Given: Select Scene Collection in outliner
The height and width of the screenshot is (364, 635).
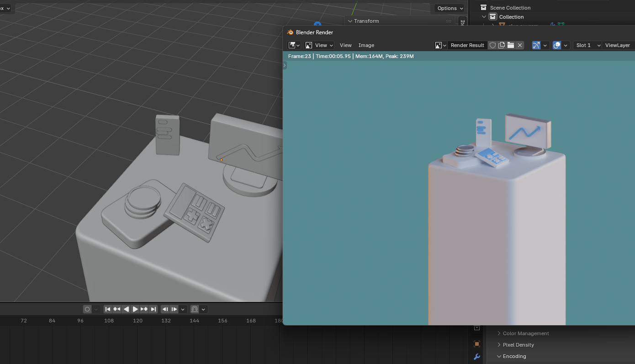Looking at the screenshot, I should coord(510,8).
